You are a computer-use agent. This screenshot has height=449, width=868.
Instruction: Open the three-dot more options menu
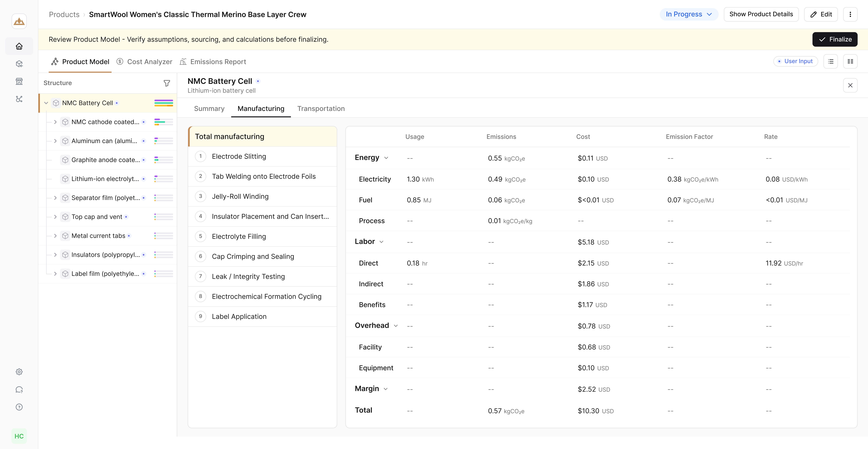(850, 14)
